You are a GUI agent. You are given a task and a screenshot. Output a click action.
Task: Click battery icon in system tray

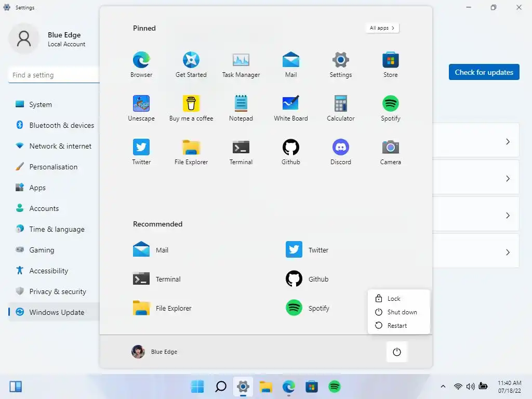(x=483, y=387)
